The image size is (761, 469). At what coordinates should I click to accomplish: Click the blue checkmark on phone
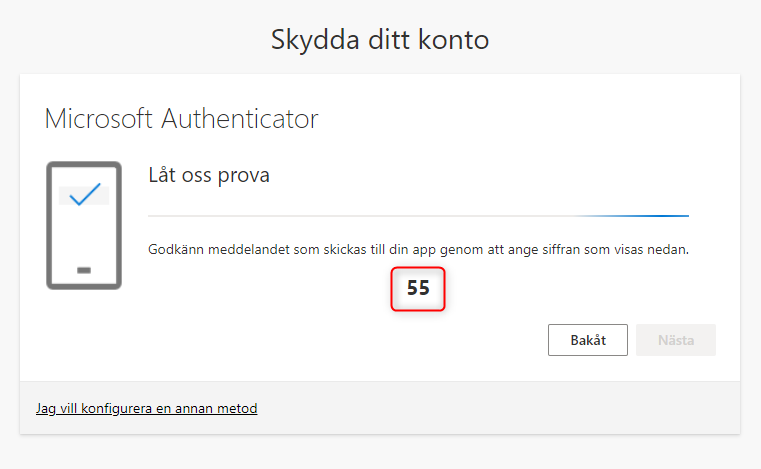pos(84,193)
